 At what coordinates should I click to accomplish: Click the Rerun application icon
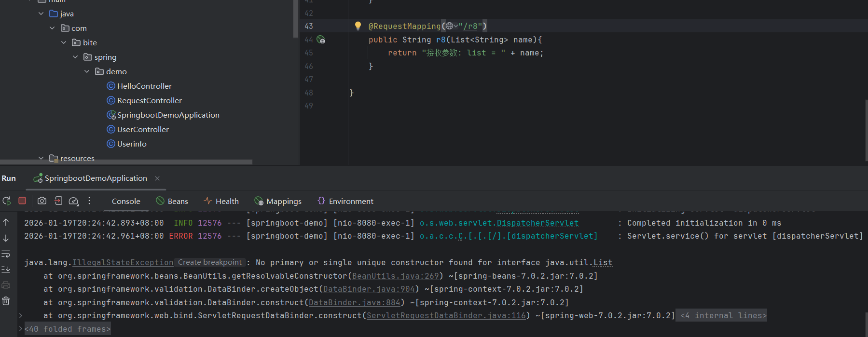[x=7, y=201]
